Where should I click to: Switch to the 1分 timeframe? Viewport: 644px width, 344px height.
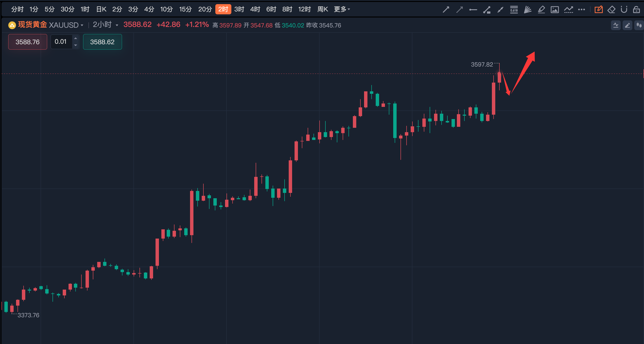tap(34, 9)
